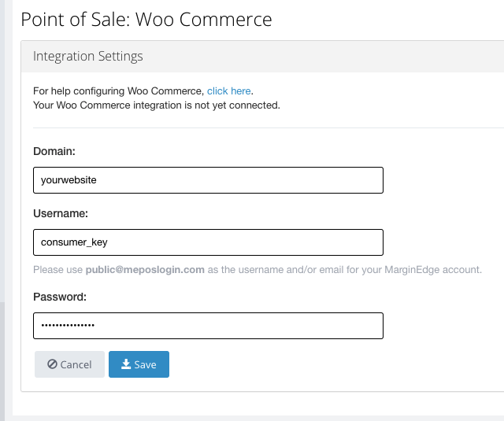
Task: Focus the Domain input field
Action: pyautogui.click(x=208, y=179)
